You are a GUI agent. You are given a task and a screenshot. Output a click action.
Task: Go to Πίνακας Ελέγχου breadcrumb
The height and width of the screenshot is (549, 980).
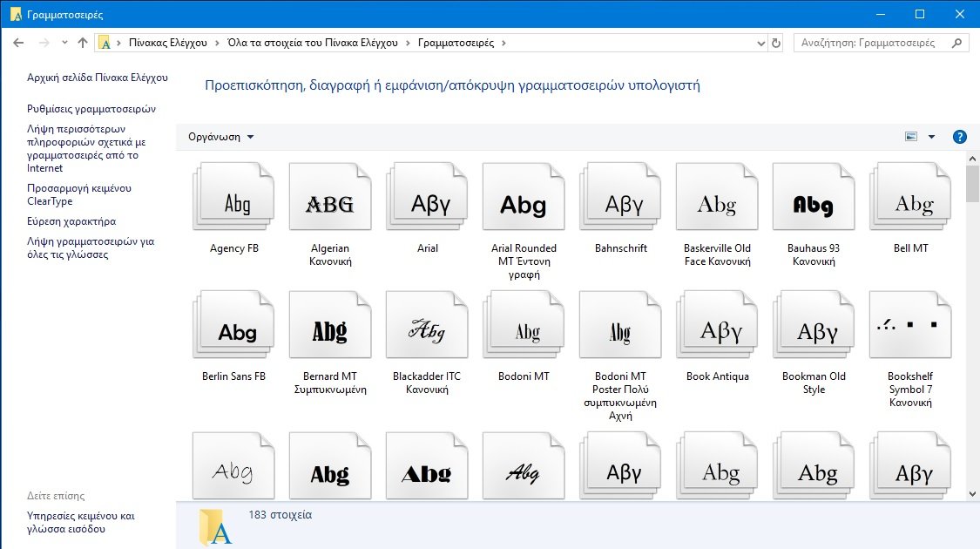pos(167,44)
